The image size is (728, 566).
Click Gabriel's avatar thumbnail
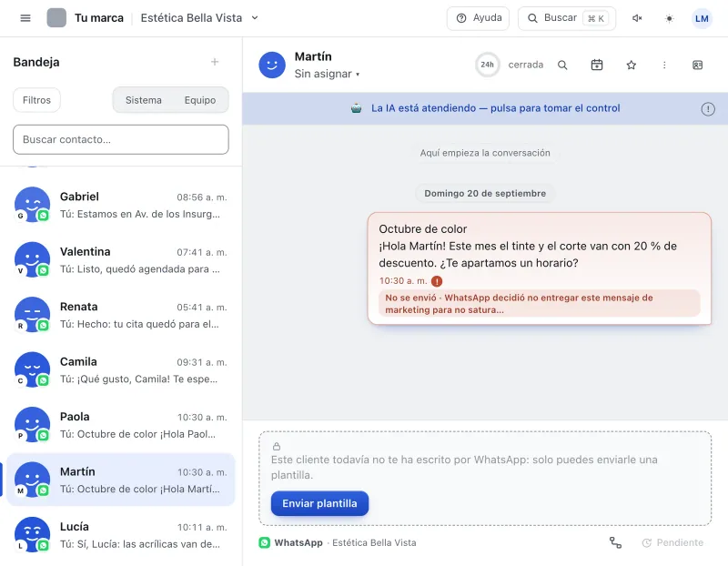(32, 205)
